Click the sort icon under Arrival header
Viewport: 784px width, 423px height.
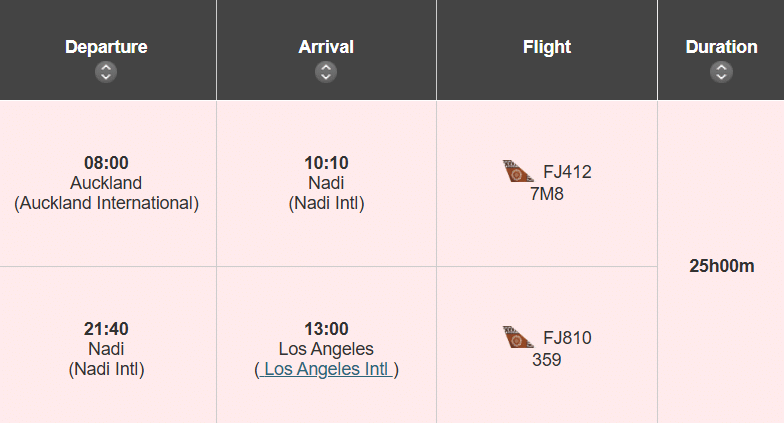pos(326,72)
